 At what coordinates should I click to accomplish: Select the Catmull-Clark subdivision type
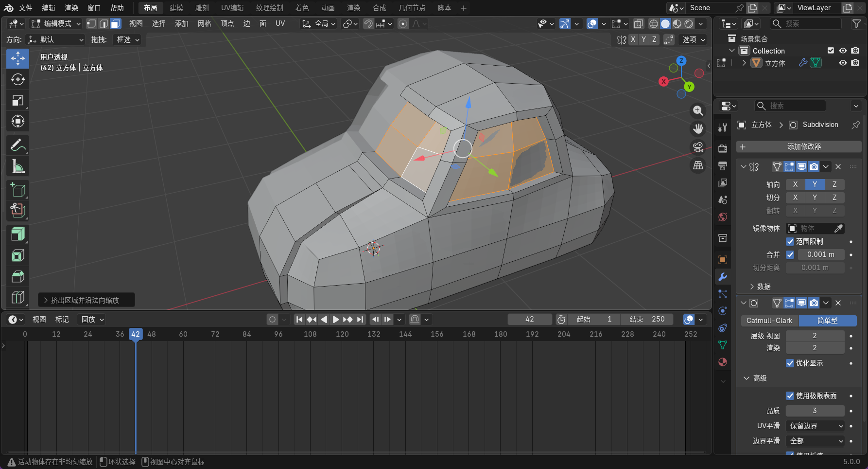[769, 321]
